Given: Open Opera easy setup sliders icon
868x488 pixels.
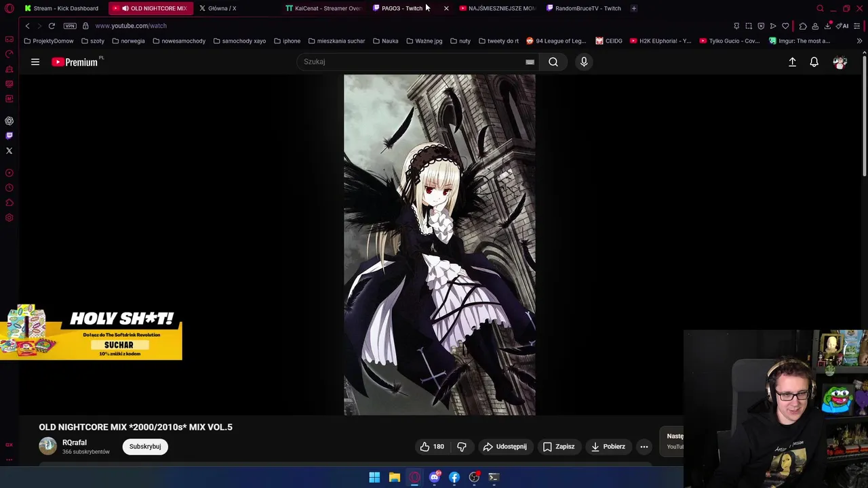Looking at the screenshot, I should pos(856,26).
